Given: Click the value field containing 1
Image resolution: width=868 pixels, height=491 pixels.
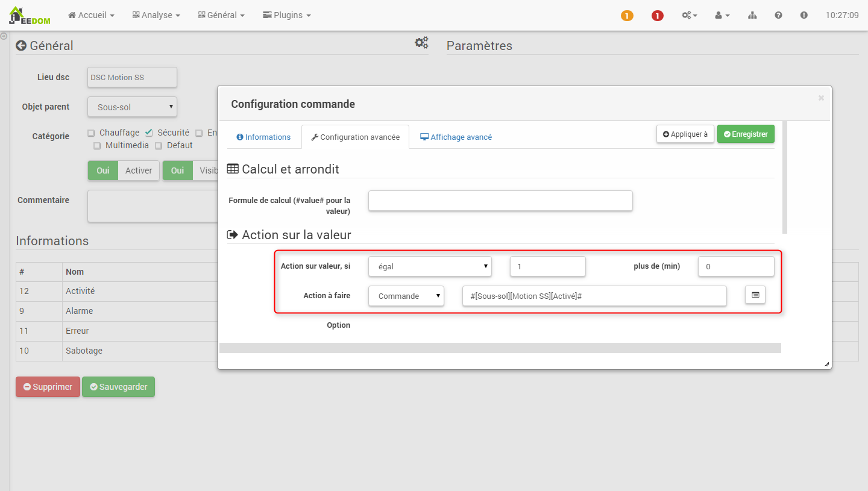Looking at the screenshot, I should pyautogui.click(x=548, y=266).
